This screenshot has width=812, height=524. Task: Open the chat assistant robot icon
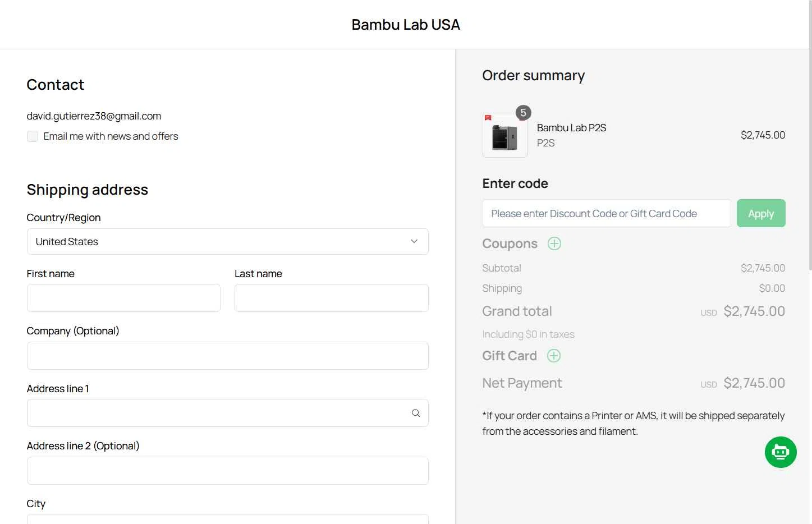[781, 452]
